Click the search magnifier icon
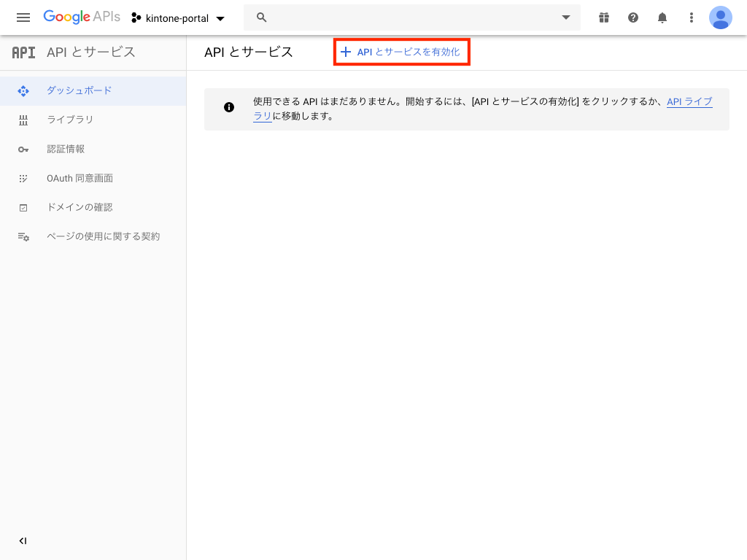This screenshot has width=747, height=560. pyautogui.click(x=262, y=17)
